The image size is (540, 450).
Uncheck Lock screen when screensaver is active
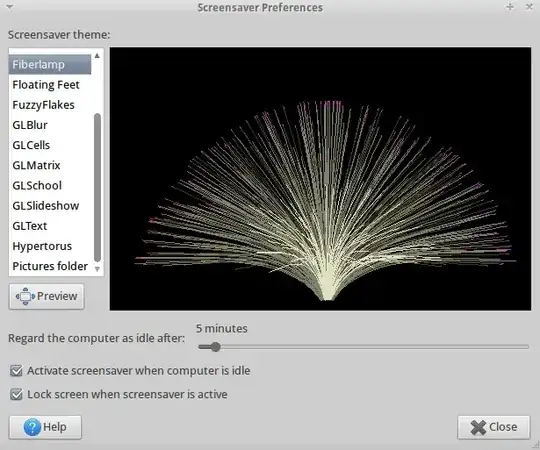pos(16,394)
